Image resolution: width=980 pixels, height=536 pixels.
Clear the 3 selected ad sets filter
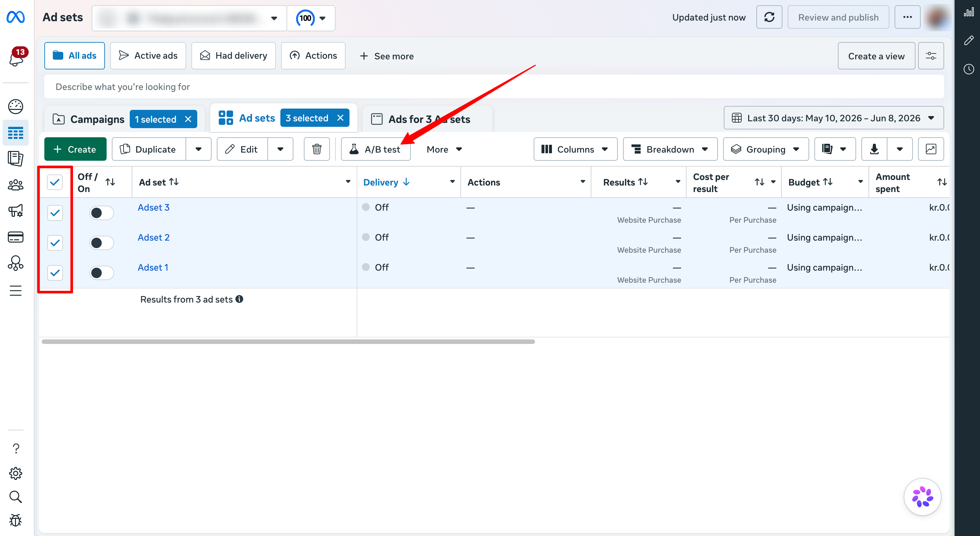[x=340, y=118]
